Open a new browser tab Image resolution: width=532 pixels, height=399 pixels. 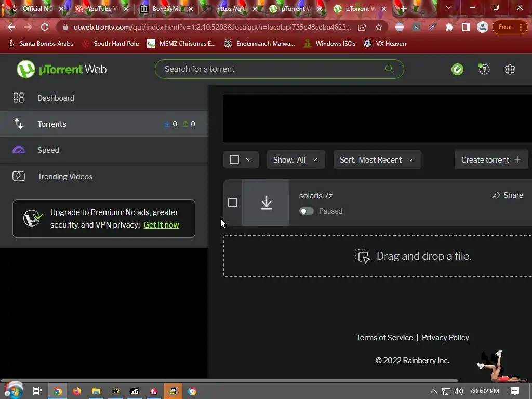pyautogui.click(x=403, y=9)
